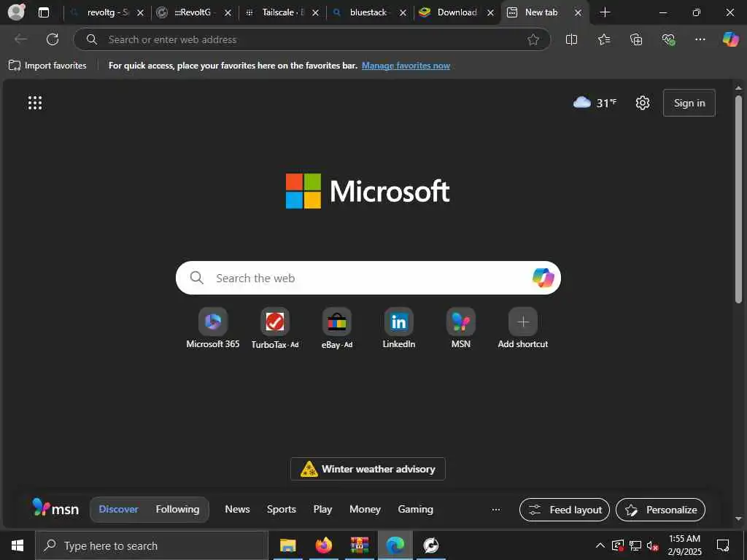Focus the address bar
The image size is (747, 560).
(x=312, y=39)
